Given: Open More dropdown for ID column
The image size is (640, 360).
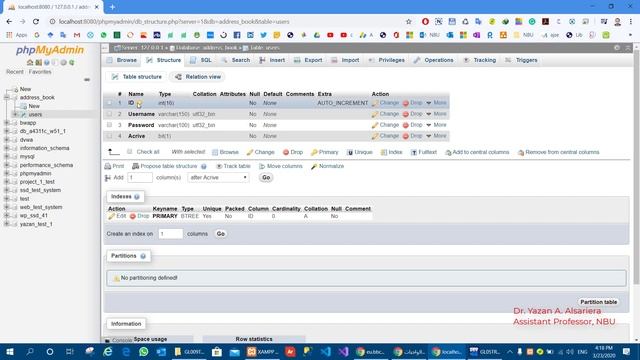Looking at the screenshot, I should 436,103.
